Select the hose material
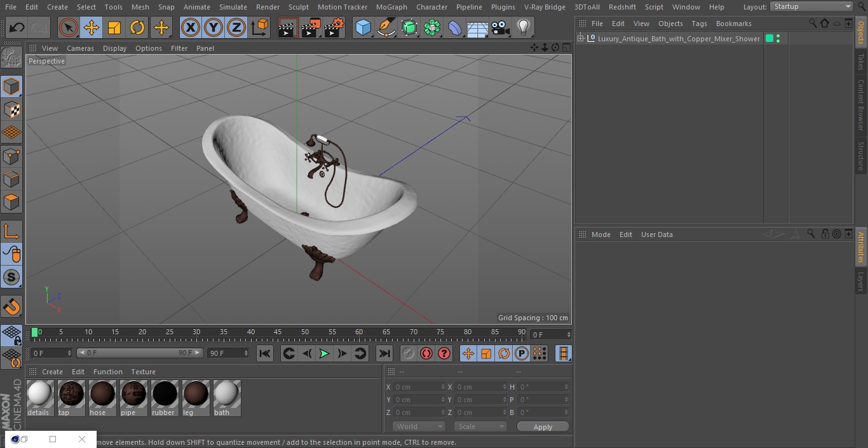Screen dimensions: 868x448 pyautogui.click(x=102, y=398)
